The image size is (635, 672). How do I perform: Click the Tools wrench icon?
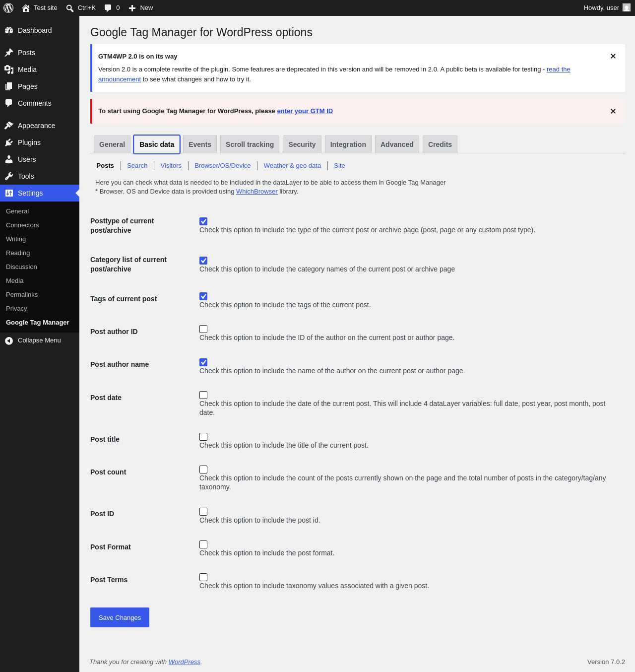tap(9, 176)
